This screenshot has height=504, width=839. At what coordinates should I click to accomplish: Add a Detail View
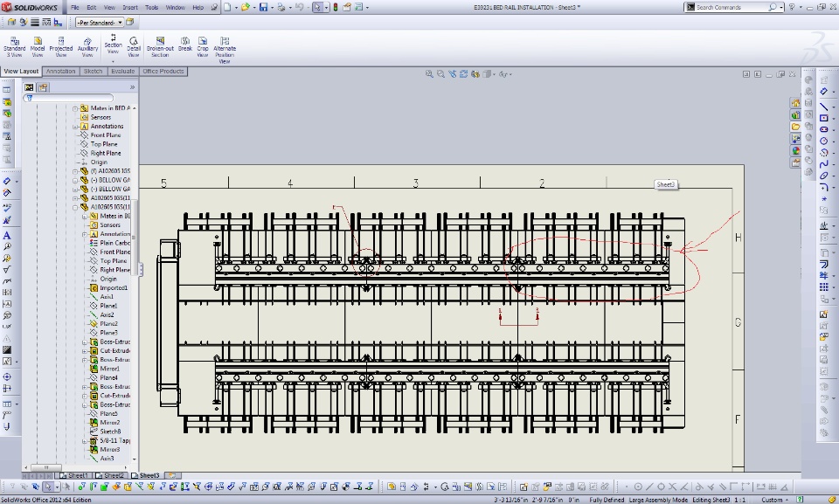[x=134, y=45]
